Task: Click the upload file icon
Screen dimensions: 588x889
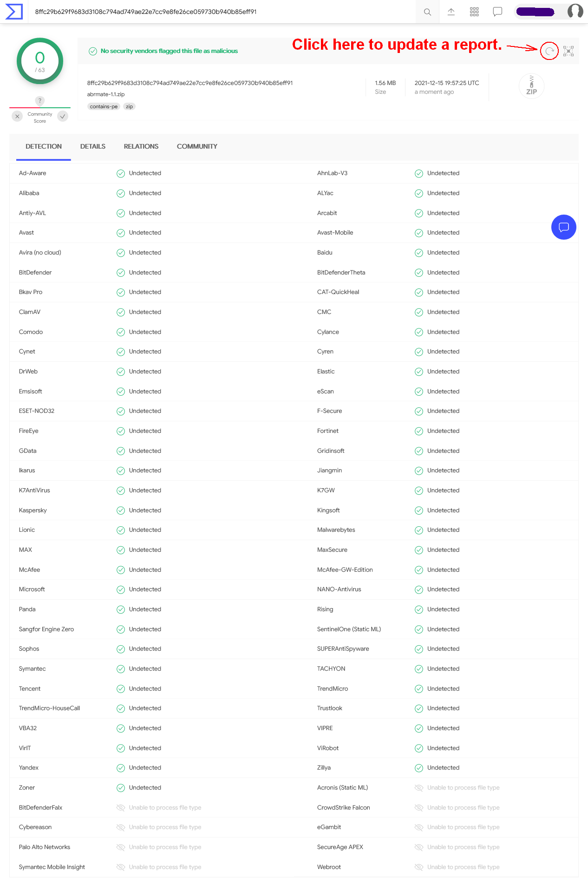Action: (x=451, y=12)
